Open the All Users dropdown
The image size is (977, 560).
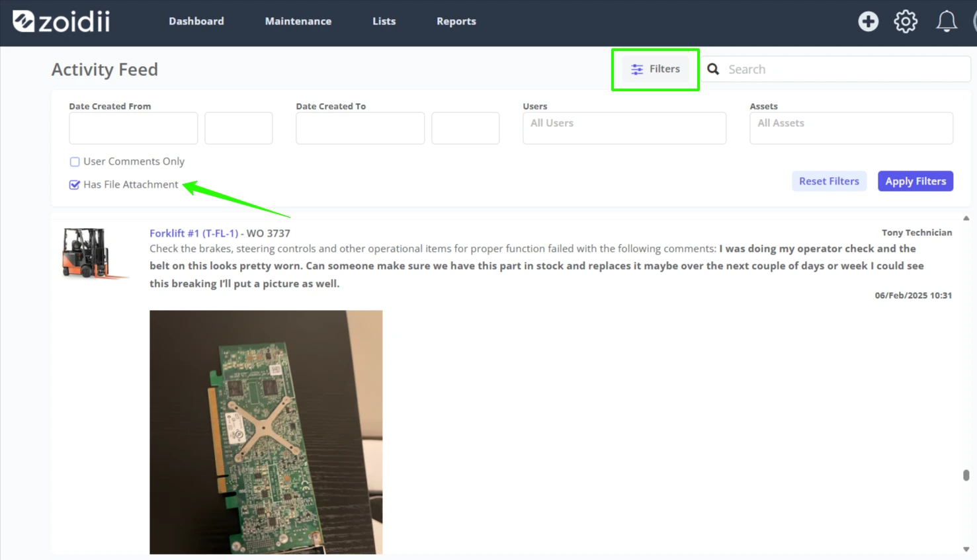tap(624, 128)
